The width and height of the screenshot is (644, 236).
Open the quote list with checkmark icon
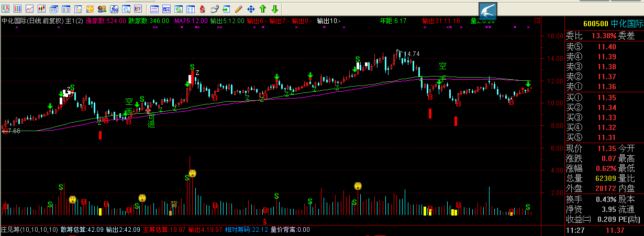(5, 9)
